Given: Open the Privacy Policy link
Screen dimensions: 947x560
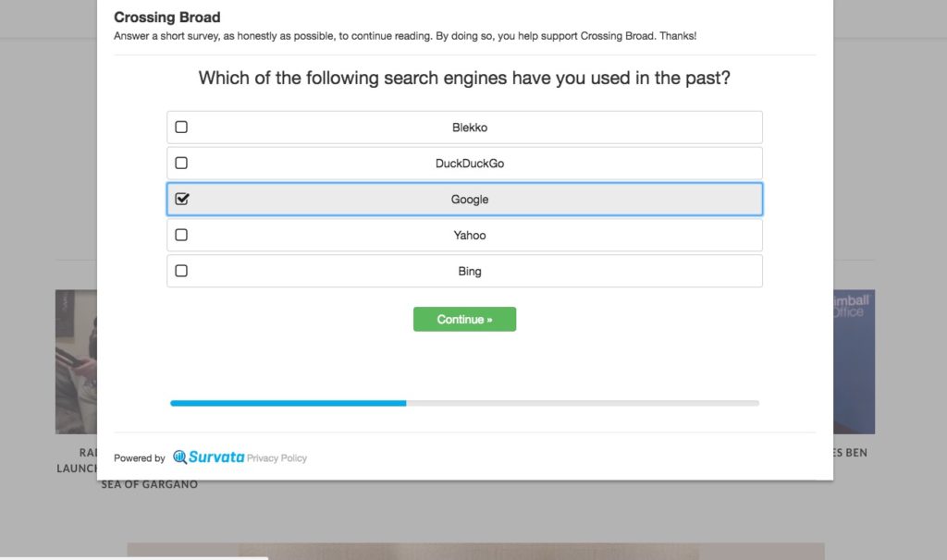Looking at the screenshot, I should (x=277, y=458).
